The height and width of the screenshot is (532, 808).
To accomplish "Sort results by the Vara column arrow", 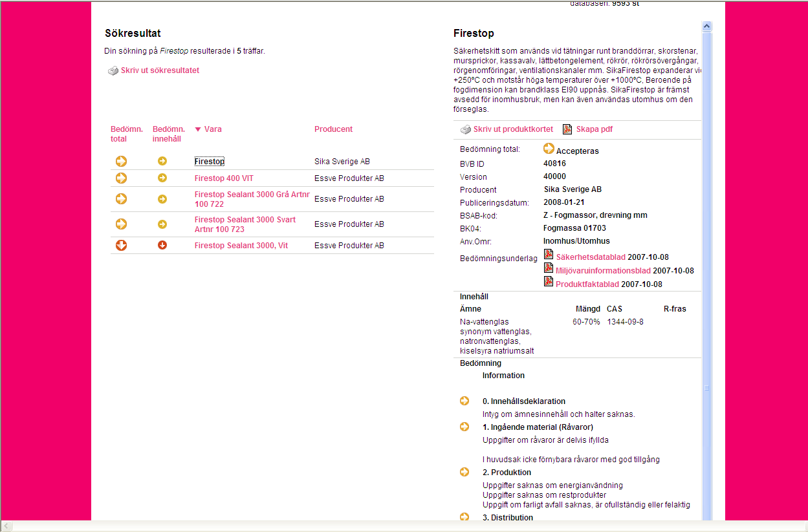I will click(198, 129).
